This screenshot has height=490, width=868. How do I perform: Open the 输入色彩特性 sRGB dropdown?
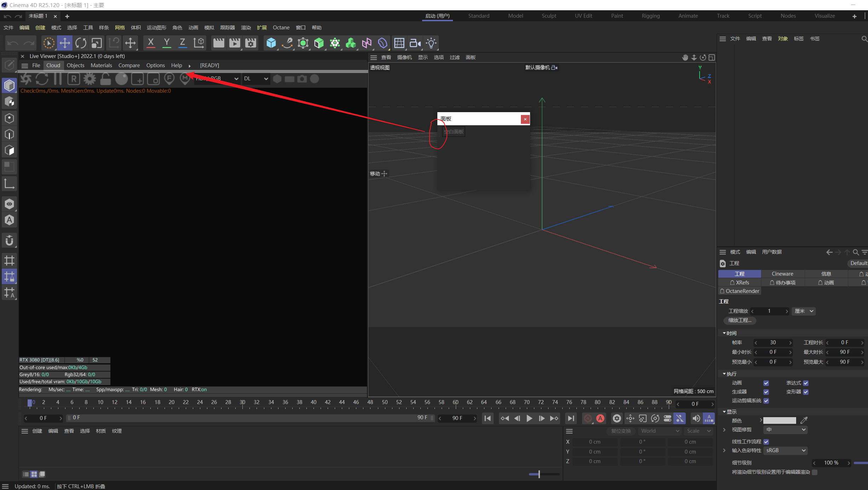coord(785,451)
